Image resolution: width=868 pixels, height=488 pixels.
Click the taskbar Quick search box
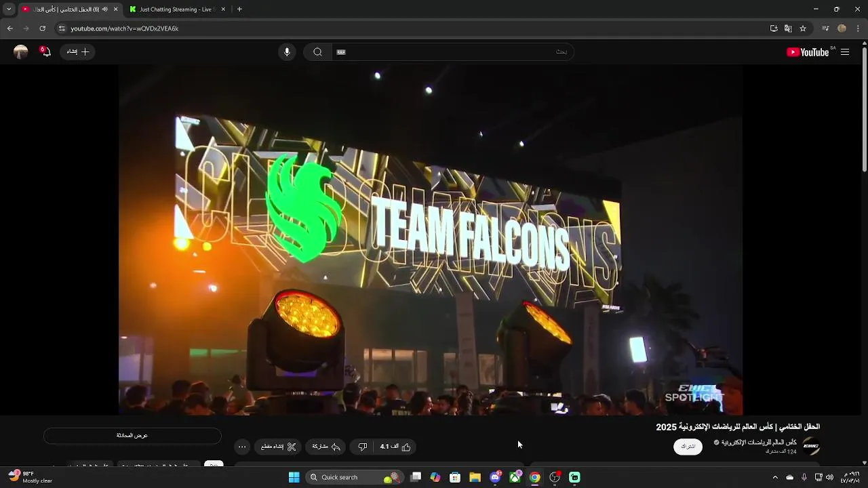pyautogui.click(x=354, y=477)
